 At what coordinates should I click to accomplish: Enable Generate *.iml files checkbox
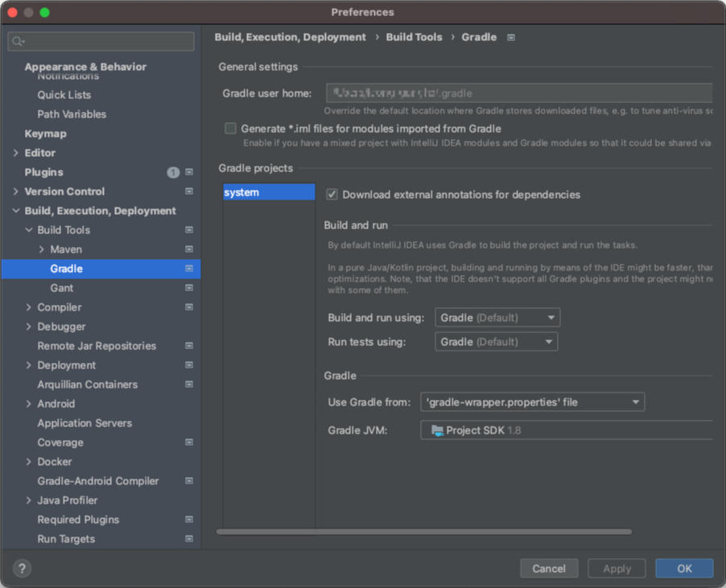pos(230,129)
